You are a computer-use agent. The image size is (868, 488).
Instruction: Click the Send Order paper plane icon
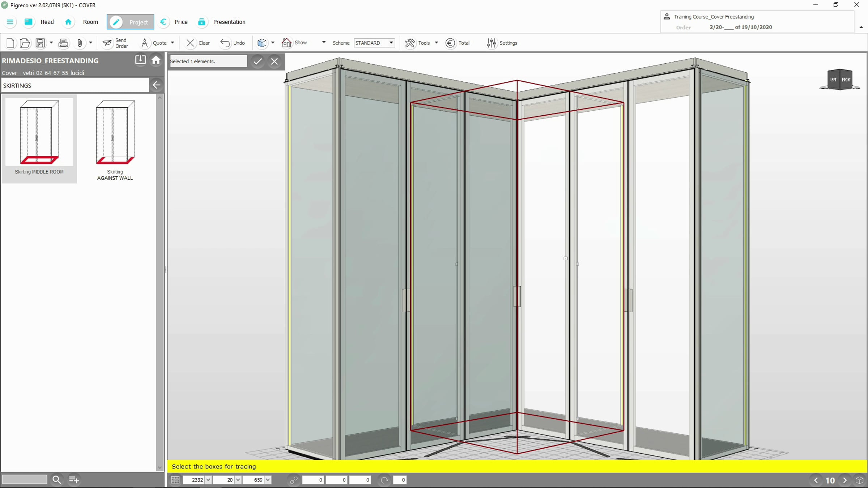[x=107, y=43]
